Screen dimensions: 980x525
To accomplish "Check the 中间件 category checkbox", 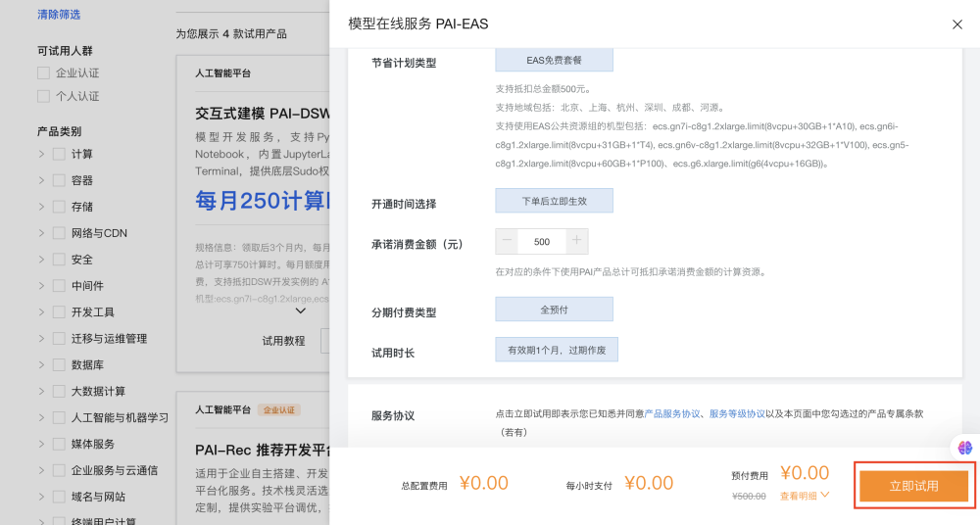I will (x=59, y=286).
